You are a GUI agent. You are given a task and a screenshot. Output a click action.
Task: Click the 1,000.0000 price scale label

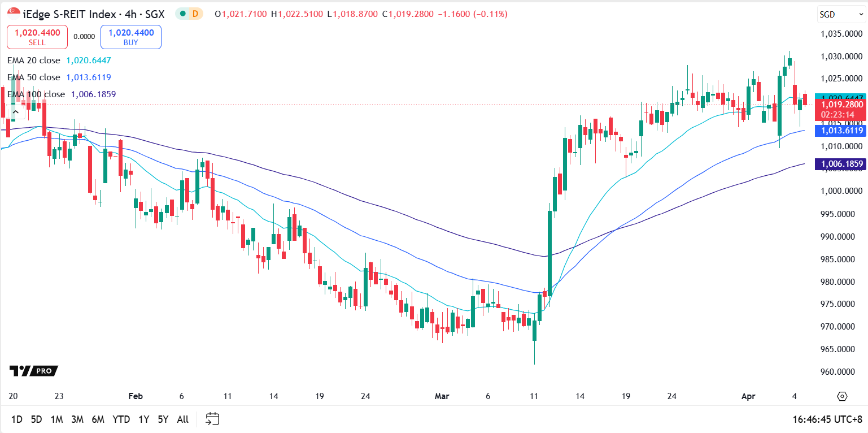pyautogui.click(x=841, y=192)
